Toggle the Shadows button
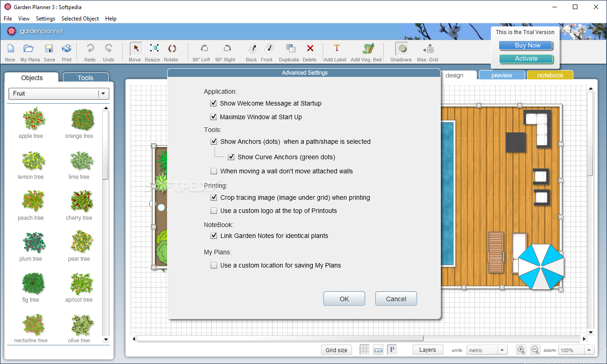 (x=402, y=49)
